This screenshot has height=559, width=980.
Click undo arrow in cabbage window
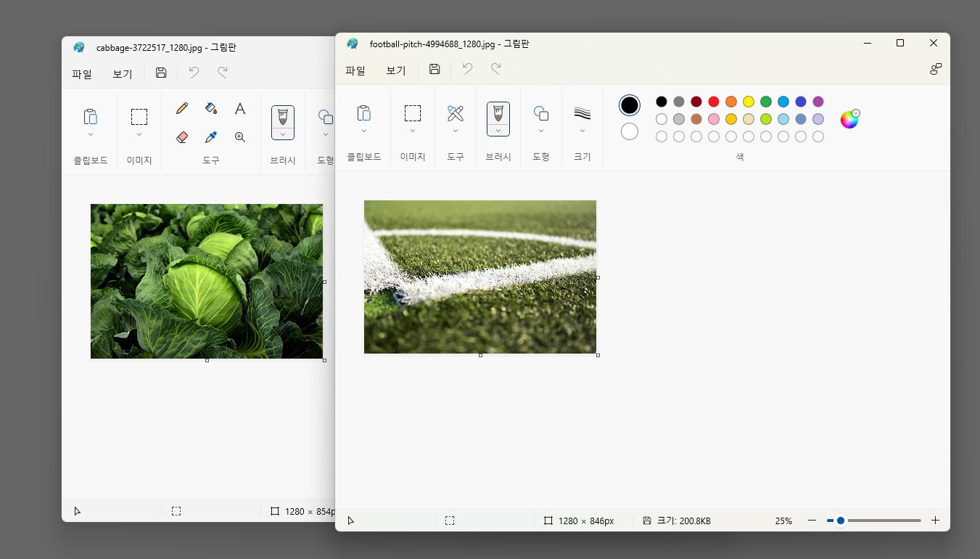click(x=194, y=73)
